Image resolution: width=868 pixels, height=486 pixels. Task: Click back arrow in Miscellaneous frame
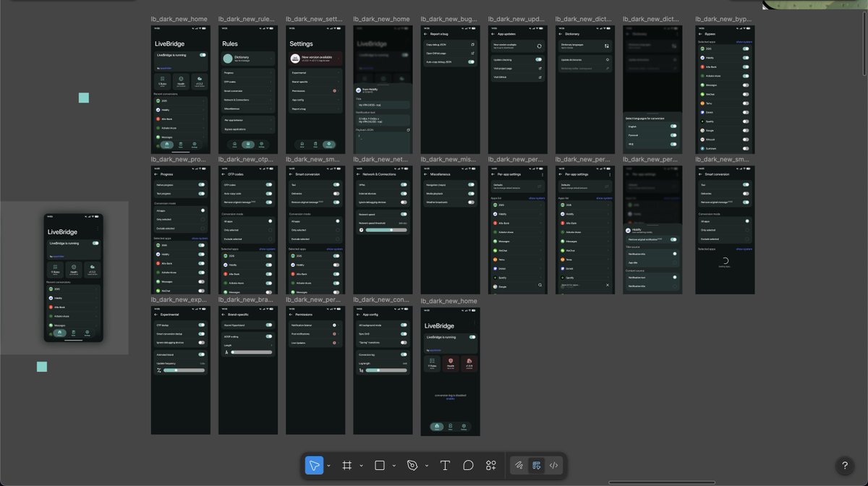(x=425, y=174)
